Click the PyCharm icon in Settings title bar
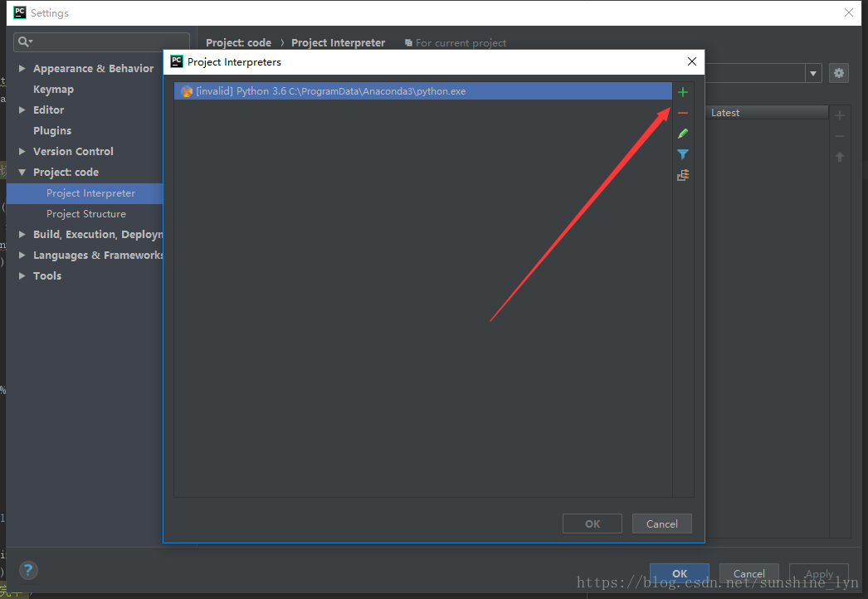 tap(19, 12)
